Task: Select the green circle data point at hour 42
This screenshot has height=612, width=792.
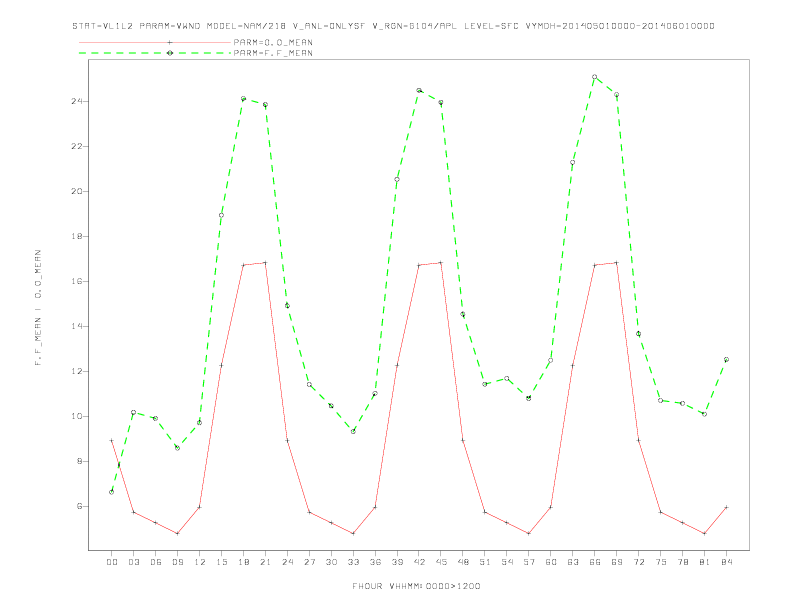Action: point(419,90)
